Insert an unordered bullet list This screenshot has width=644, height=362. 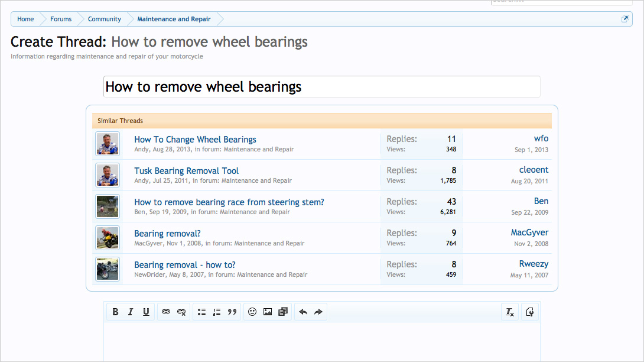(201, 312)
